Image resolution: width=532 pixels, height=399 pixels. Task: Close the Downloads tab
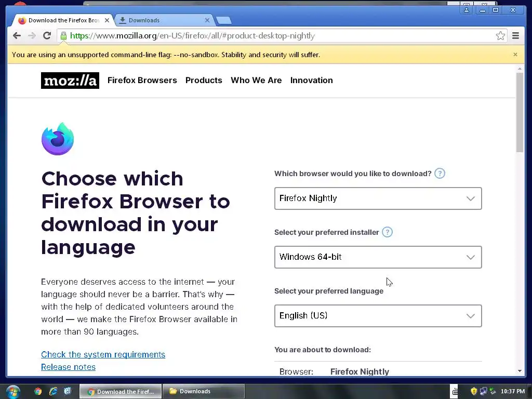(207, 20)
